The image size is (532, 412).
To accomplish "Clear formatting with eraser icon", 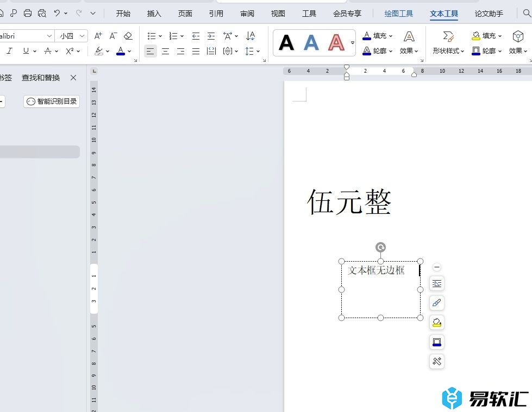I will (x=128, y=36).
